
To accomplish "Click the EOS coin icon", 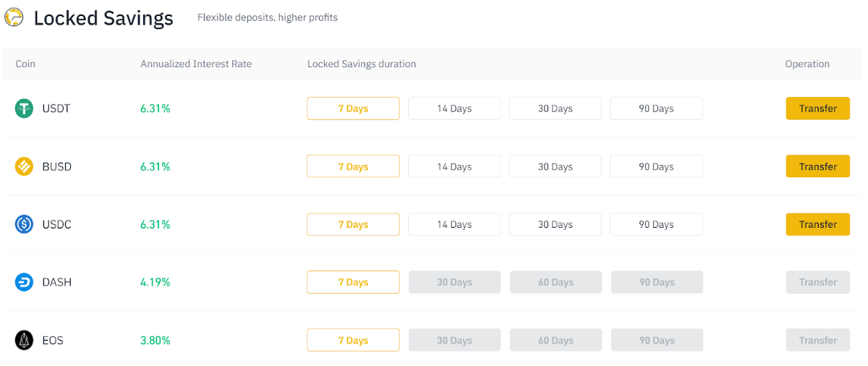I will 25,340.
